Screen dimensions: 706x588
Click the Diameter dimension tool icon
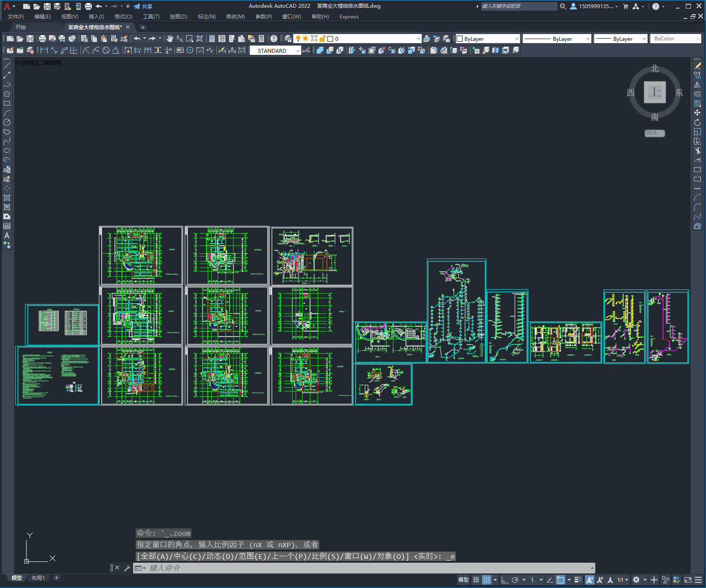106,50
